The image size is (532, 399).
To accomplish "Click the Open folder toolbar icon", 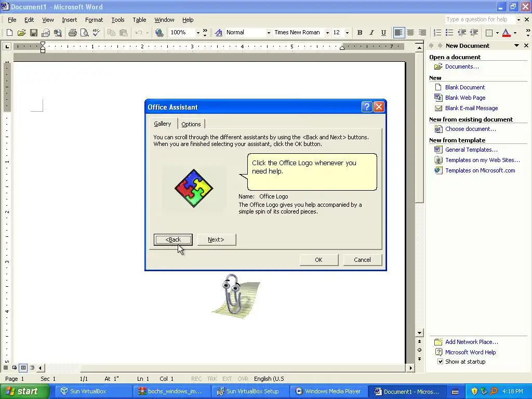I will click(21, 33).
